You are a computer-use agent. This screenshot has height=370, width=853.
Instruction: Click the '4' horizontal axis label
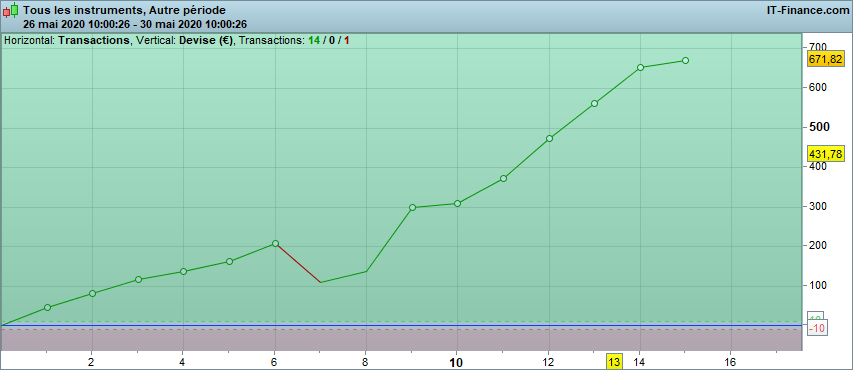183,362
